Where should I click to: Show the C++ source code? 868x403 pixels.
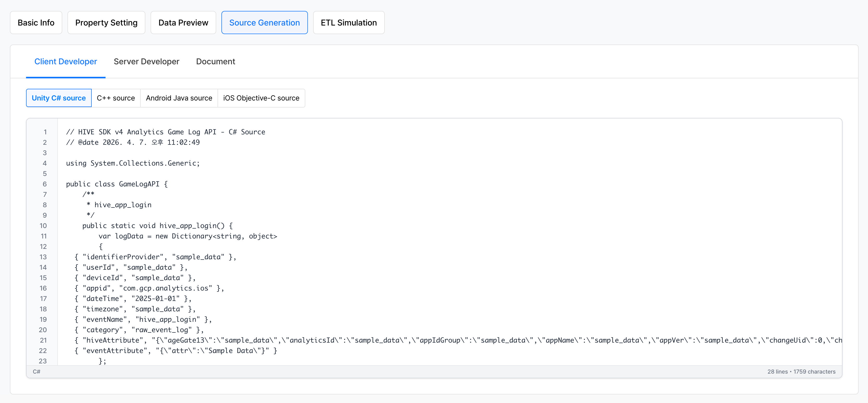[x=116, y=98]
